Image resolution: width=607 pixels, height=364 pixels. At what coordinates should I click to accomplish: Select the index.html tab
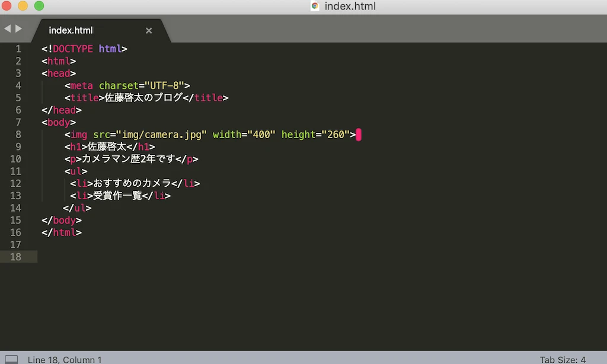click(x=101, y=30)
